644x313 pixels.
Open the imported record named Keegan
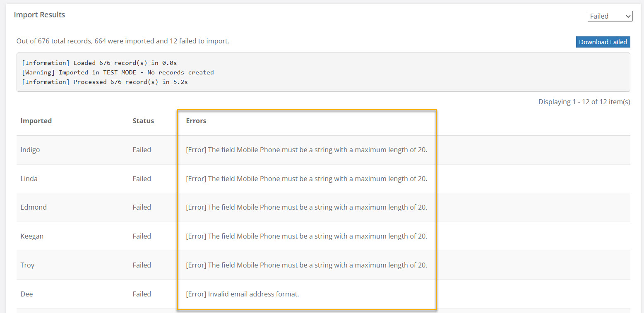click(32, 236)
